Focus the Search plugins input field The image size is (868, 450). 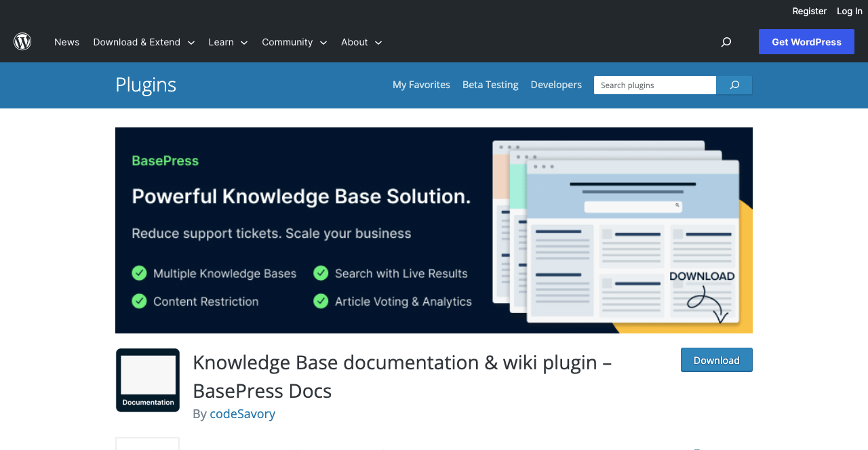point(654,85)
